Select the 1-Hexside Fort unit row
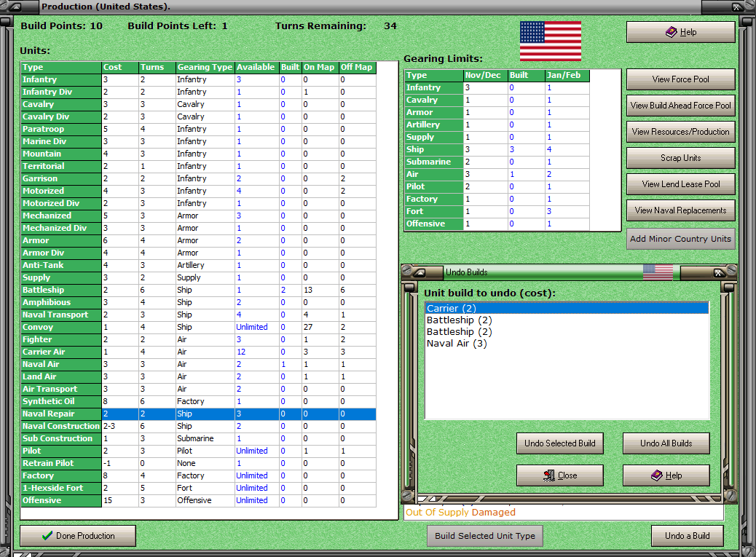This screenshot has height=557, width=756. click(x=198, y=488)
